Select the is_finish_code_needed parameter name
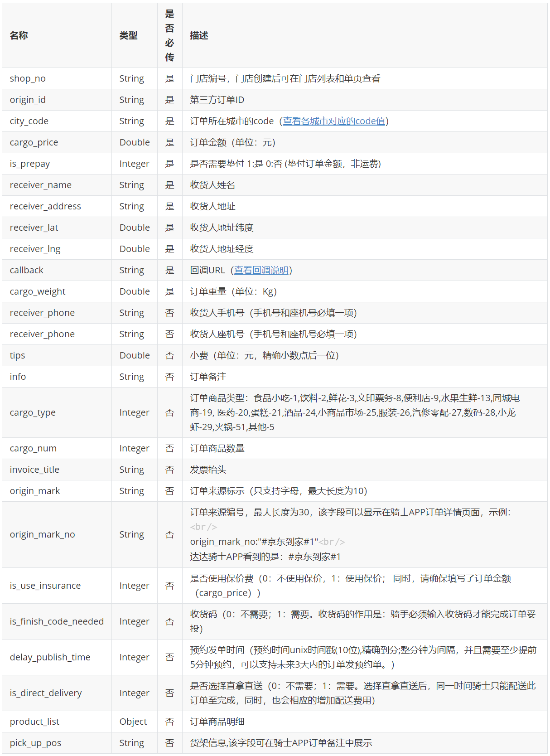This screenshot has width=550, height=756. pyautogui.click(x=57, y=621)
